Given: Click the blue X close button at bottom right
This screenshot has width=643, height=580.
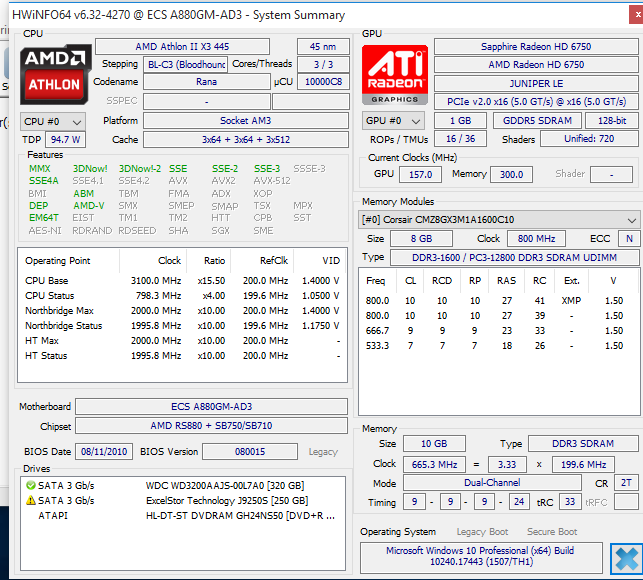Looking at the screenshot, I should [x=626, y=559].
